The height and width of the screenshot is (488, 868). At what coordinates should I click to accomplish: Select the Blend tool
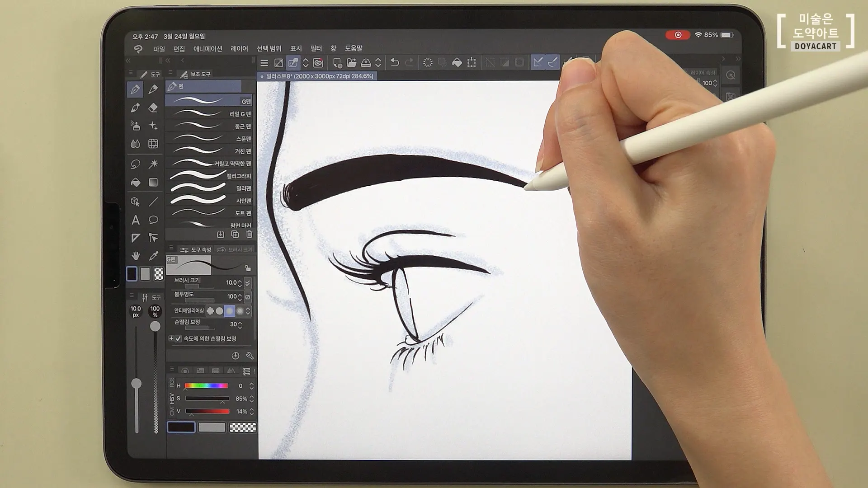(135, 144)
